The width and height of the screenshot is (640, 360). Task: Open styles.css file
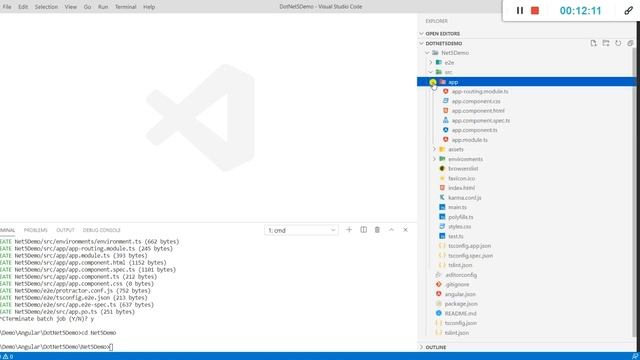pyautogui.click(x=460, y=227)
